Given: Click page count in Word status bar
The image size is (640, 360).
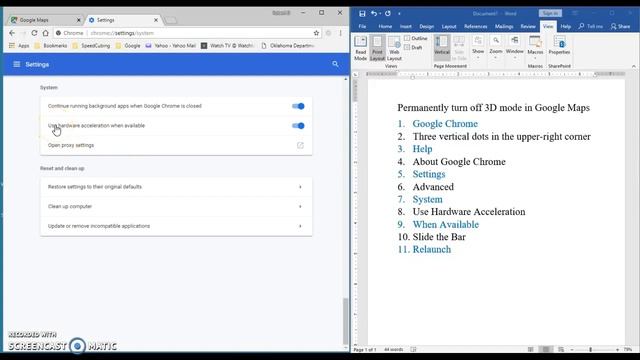Looking at the screenshot, I should [365, 350].
